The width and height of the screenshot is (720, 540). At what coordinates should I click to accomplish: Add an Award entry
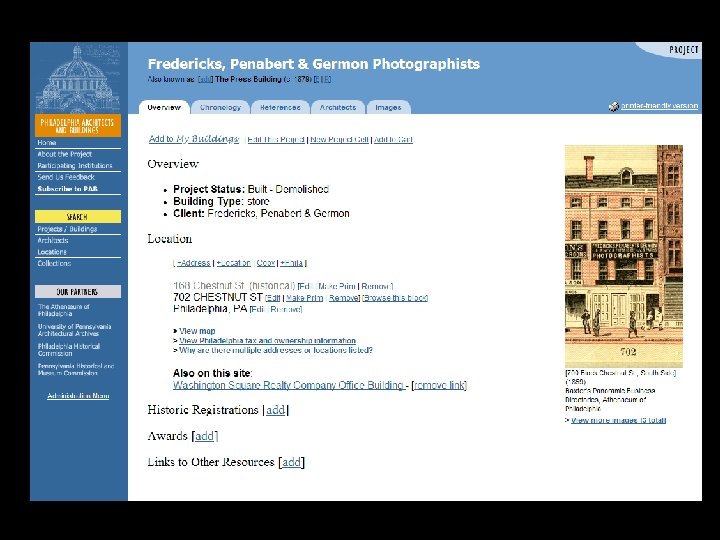click(x=205, y=436)
